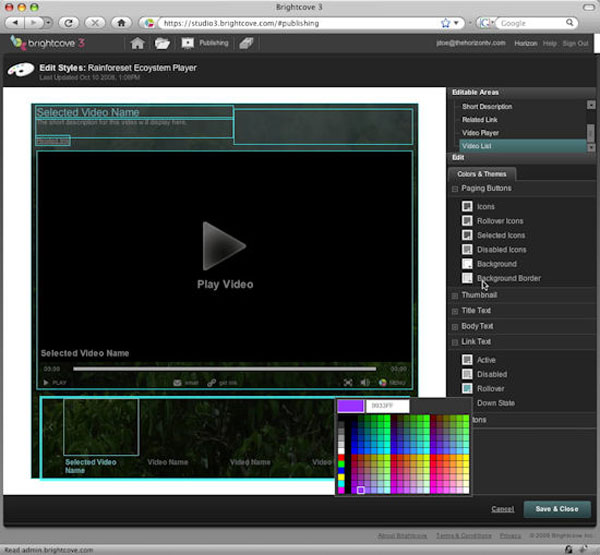Click the selected video thumbnail in list
This screenshot has width=600, height=555.
[101, 427]
